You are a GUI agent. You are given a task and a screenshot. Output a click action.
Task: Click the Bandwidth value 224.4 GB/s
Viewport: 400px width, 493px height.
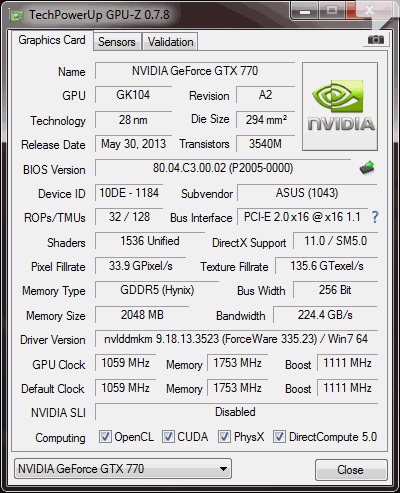coord(325,315)
